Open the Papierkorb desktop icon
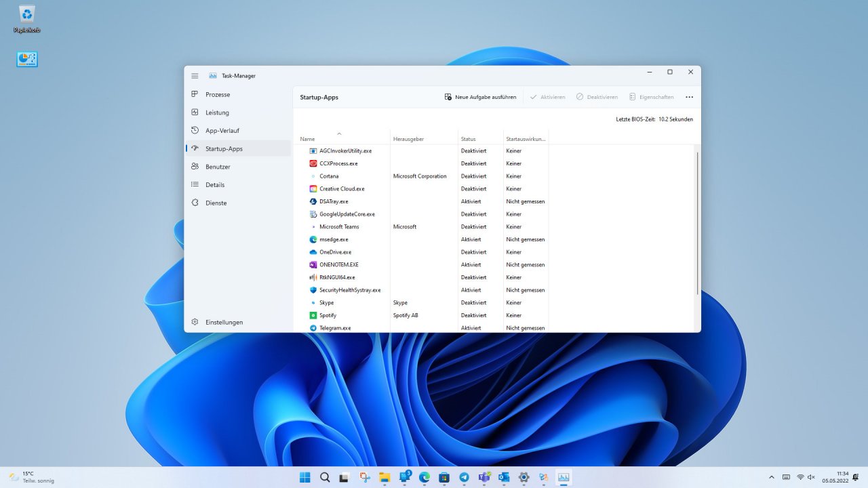Image resolution: width=868 pixels, height=488 pixels. coord(27,19)
